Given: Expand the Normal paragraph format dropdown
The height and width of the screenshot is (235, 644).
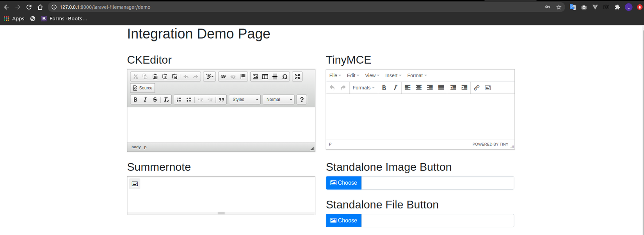Looking at the screenshot, I should [278, 100].
